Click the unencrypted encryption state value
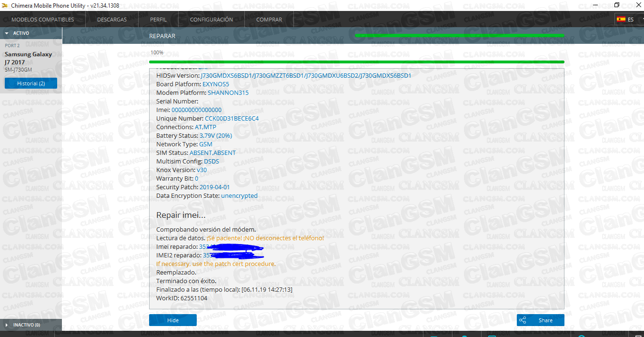644x337 pixels. click(239, 196)
